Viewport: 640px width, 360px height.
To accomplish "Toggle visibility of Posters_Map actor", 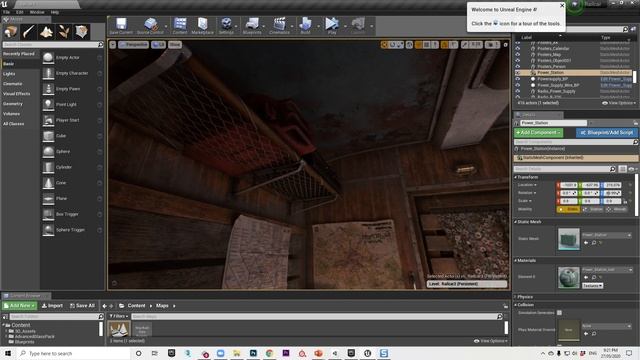I will click(x=518, y=54).
